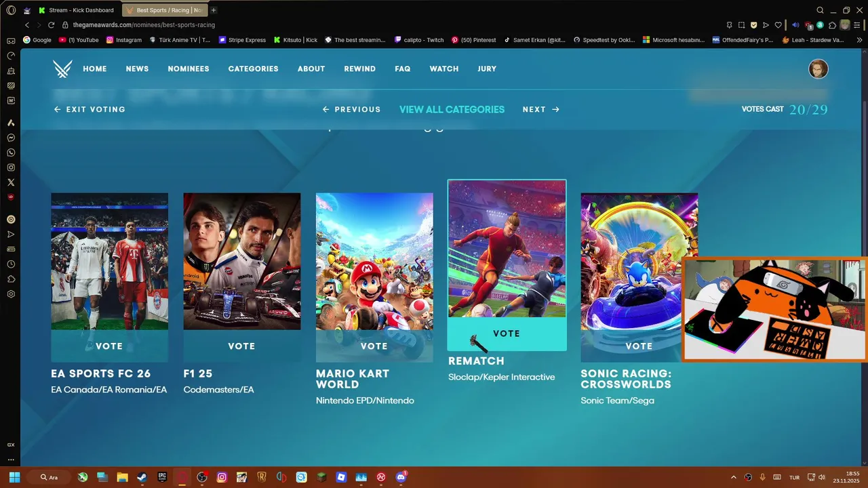
Task: Click the snapshot capture icon in address bar
Action: click(741, 25)
